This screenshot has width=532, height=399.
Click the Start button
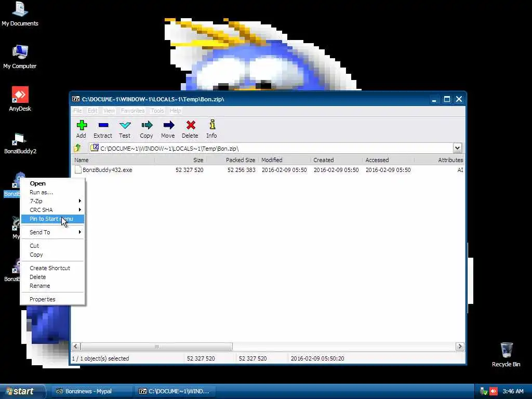(22, 391)
